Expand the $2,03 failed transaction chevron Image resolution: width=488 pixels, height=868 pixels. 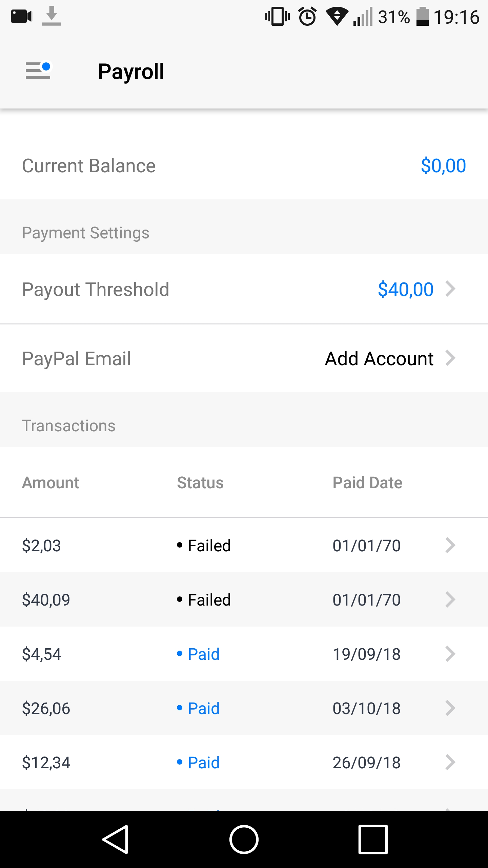pyautogui.click(x=450, y=545)
